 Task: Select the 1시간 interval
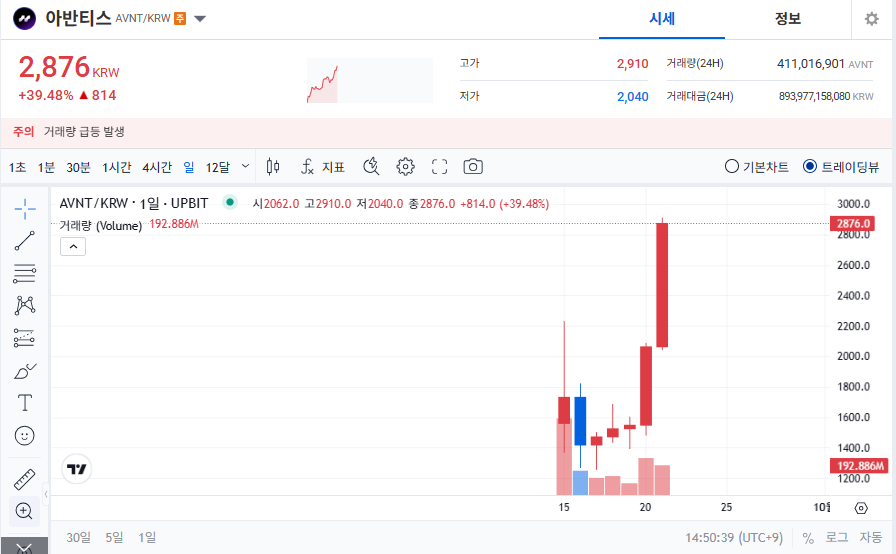click(117, 167)
